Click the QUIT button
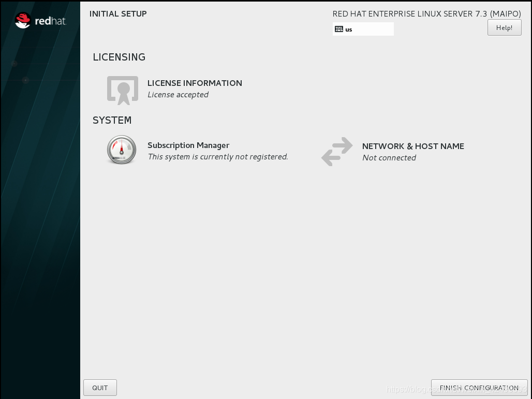The image size is (532, 399). 100,388
